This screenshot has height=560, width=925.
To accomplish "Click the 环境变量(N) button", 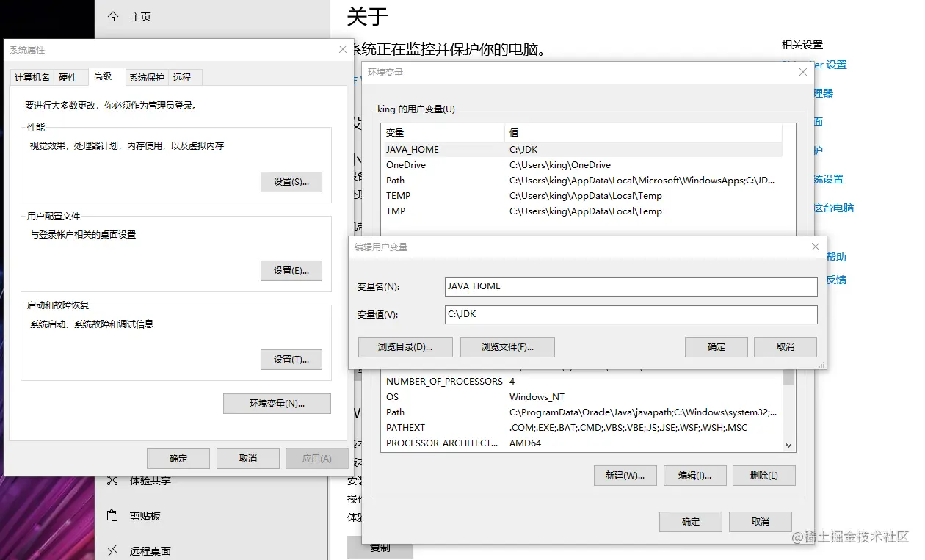I will pyautogui.click(x=277, y=403).
